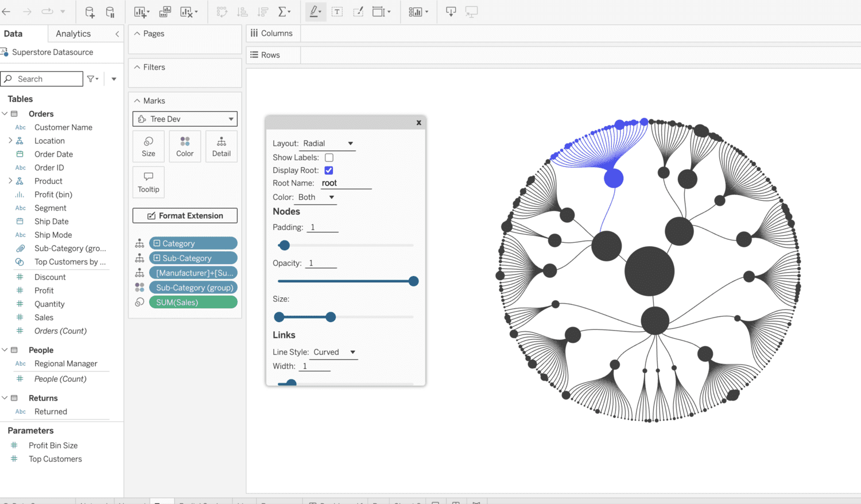861x504 pixels.
Task: Click the Show Mark Labels icon
Action: (338, 11)
